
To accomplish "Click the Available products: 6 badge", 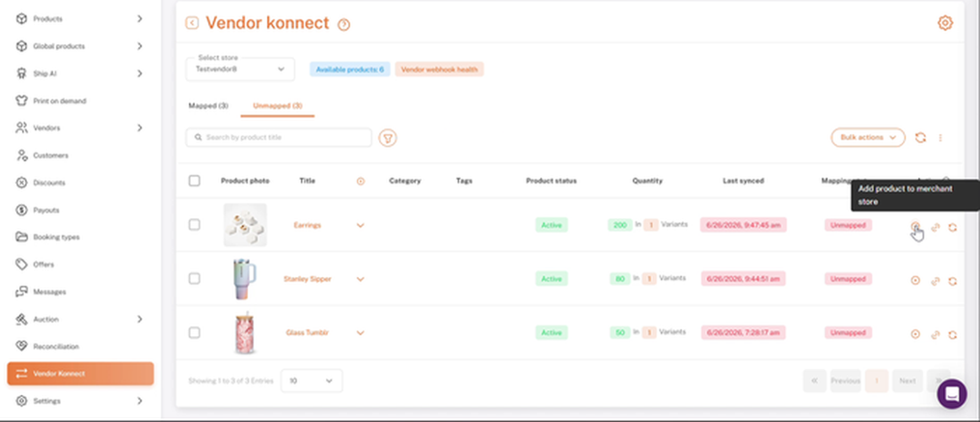I will (350, 70).
